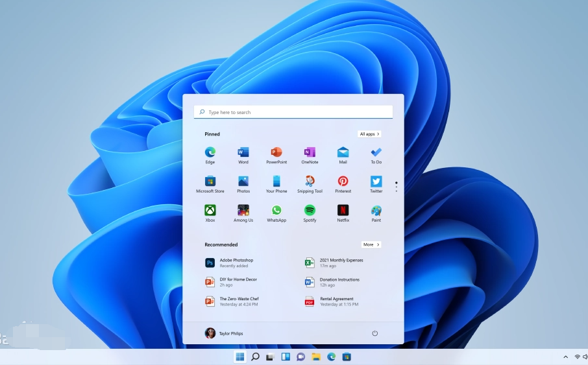
Task: Expand More recommended items
Action: (x=371, y=244)
